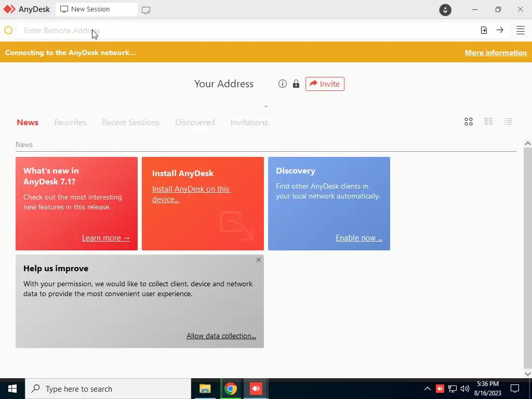532x399 pixels.
Task: Open a new session tab with plus-monitor icon
Action: coord(146,10)
